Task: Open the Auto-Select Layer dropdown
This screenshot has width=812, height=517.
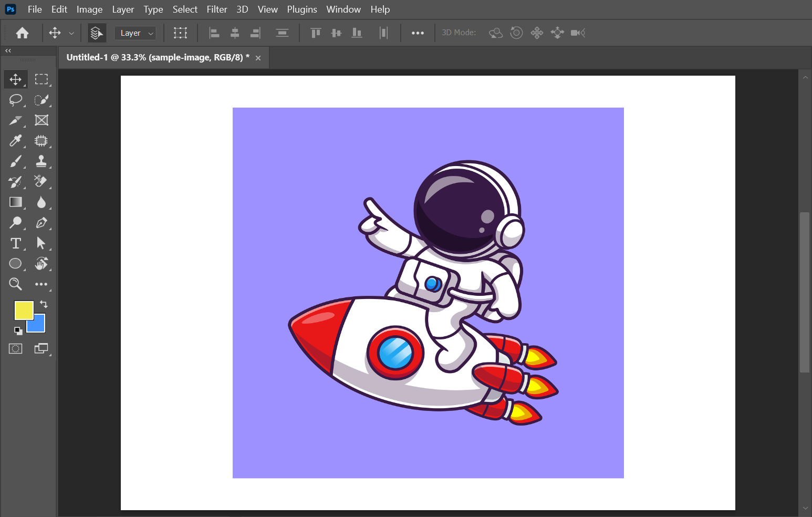Action: 136,33
